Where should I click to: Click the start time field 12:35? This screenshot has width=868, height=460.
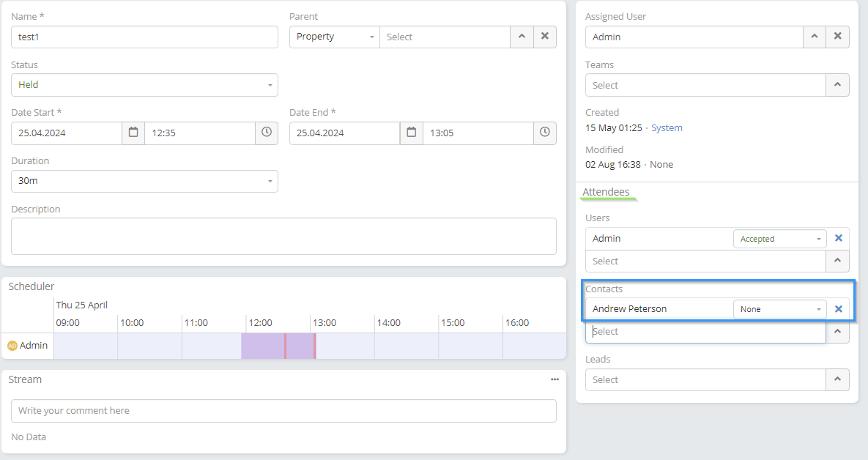tap(200, 133)
